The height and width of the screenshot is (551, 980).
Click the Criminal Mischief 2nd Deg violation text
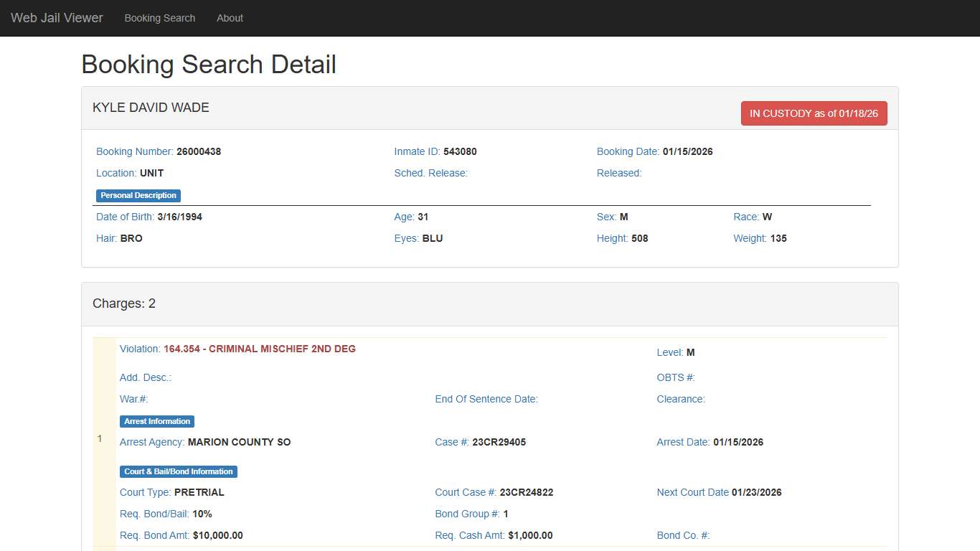tap(259, 349)
